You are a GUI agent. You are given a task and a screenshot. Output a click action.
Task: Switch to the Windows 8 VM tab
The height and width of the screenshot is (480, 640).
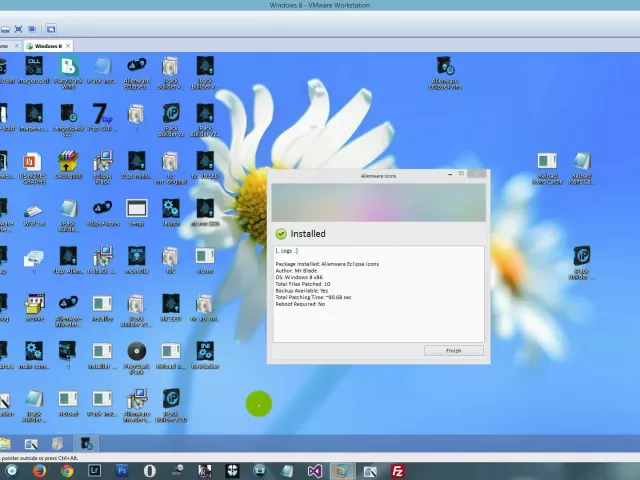46,46
